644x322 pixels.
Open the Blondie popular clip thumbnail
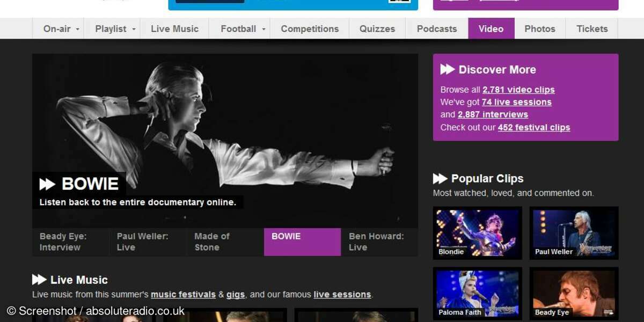(x=478, y=233)
